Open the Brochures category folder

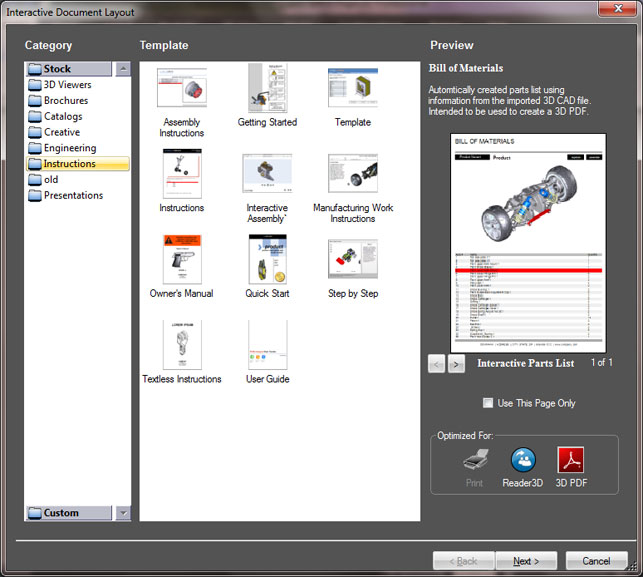[66, 101]
